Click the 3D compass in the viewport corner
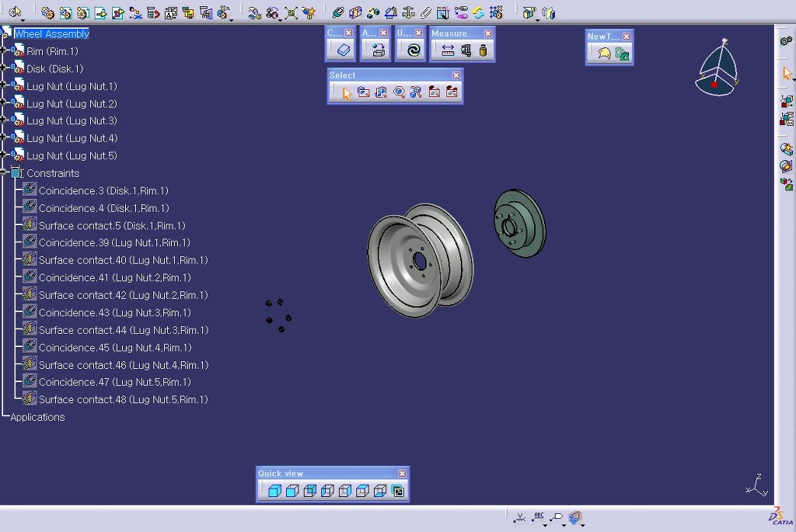The image size is (796, 532). (x=717, y=71)
